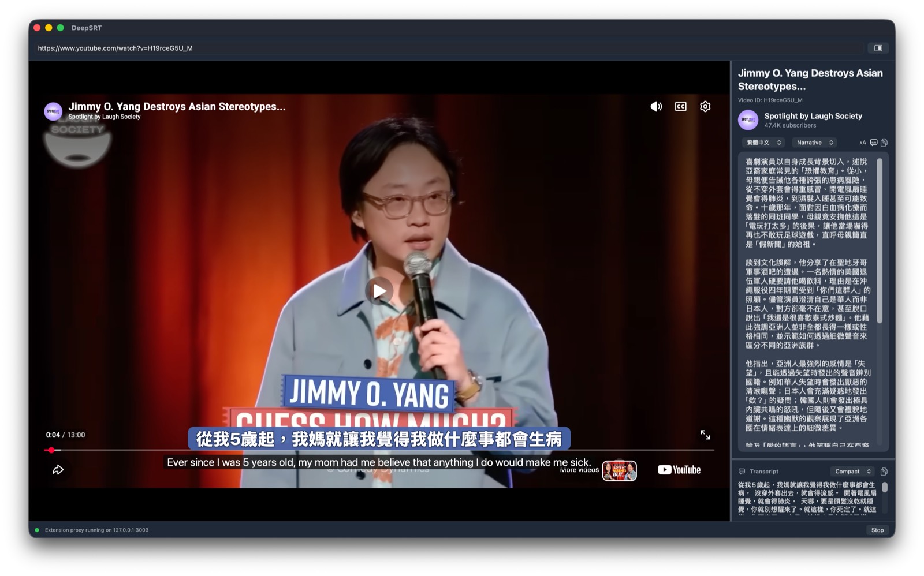Image resolution: width=924 pixels, height=576 pixels.
Task: Toggle the sidebar panel icon in address bar
Action: 878,48
